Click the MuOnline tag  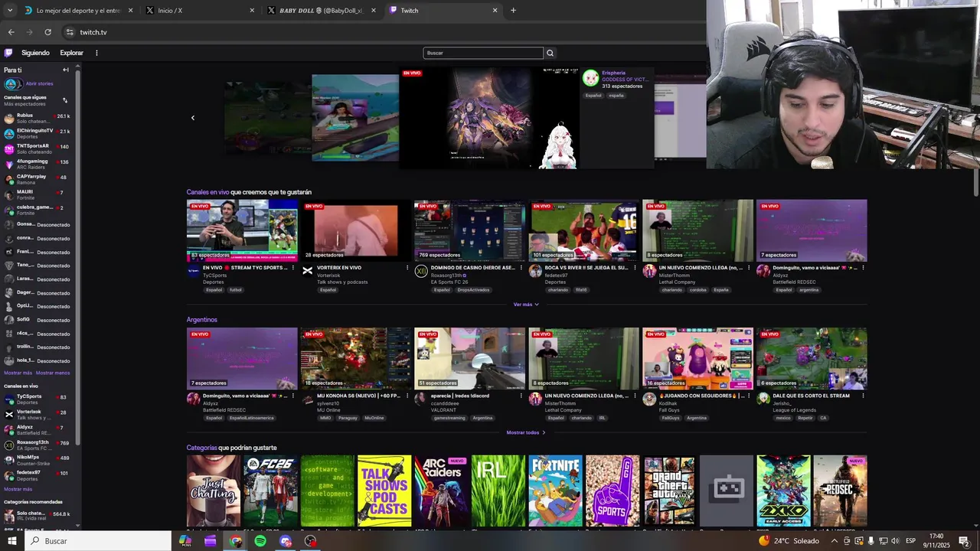click(374, 418)
